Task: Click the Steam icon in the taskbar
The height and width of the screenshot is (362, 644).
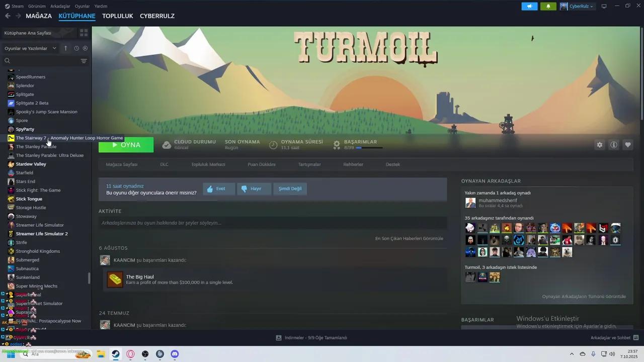Action: point(115,354)
